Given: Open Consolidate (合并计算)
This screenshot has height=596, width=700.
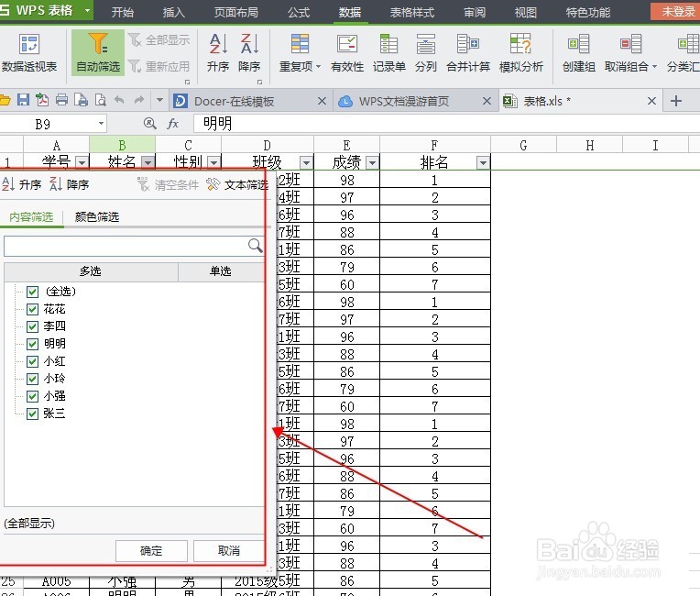Looking at the screenshot, I should (x=468, y=52).
